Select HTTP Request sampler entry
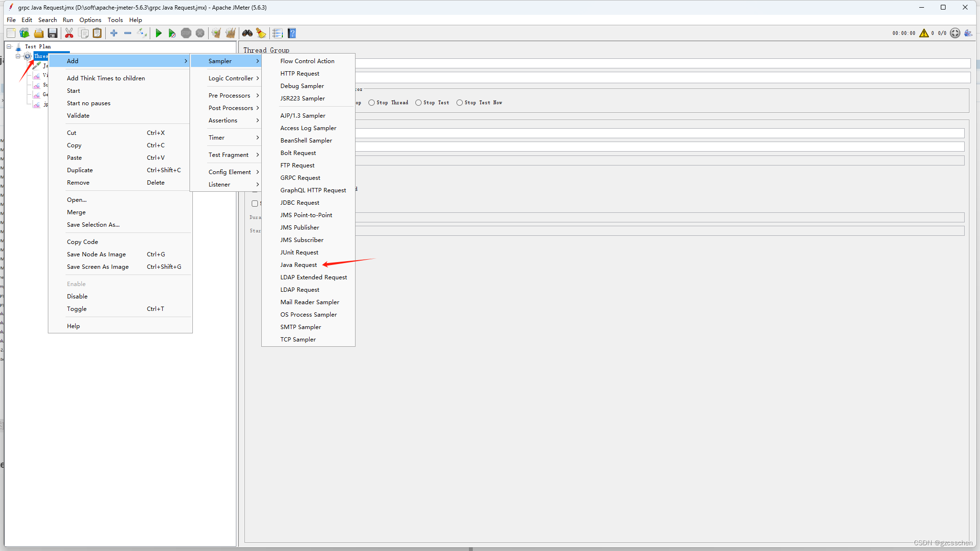Viewport: 980px width, 551px height. point(300,74)
